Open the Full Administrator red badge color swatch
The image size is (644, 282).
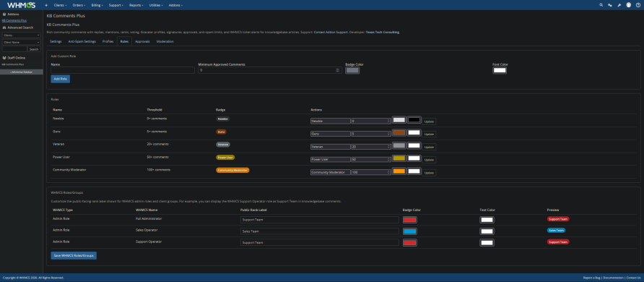point(410,220)
